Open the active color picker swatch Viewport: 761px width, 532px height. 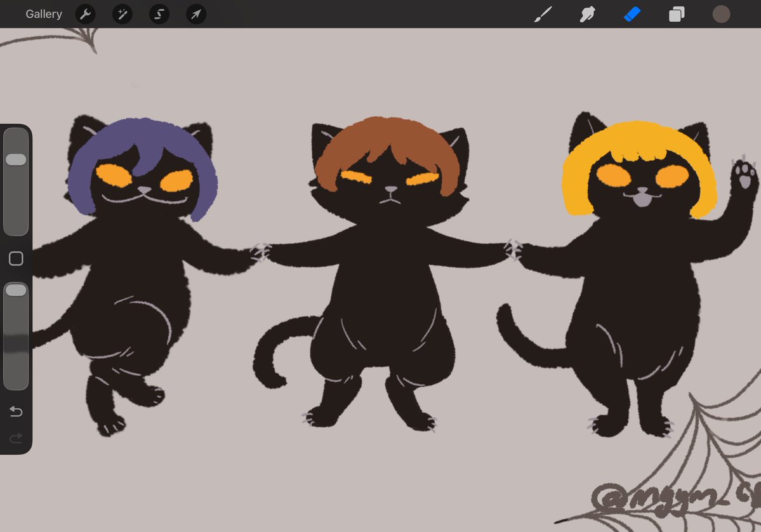(x=721, y=14)
